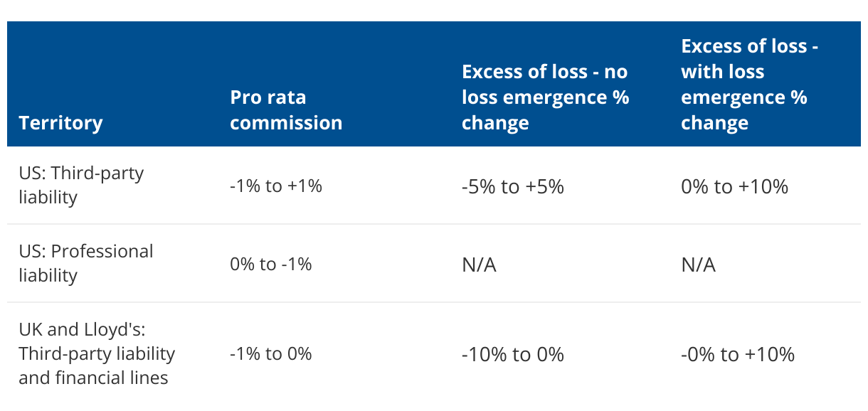Click N/A under the with loss emergence column
Screen dimensions: 868x411
point(698,265)
